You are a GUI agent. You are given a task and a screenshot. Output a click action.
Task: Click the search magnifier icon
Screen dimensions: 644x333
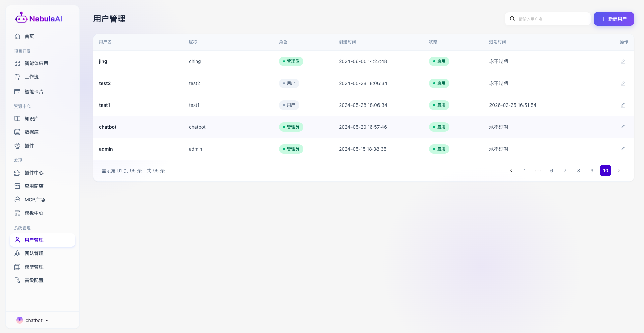(512, 19)
